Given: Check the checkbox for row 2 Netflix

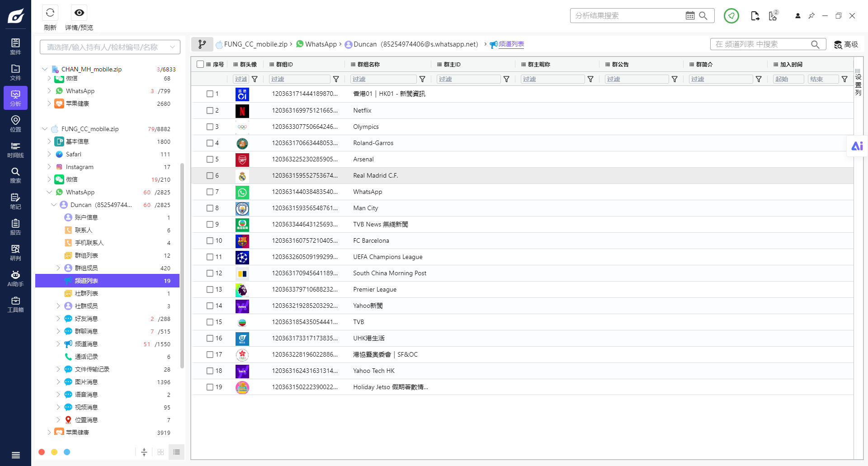Looking at the screenshot, I should coord(210,111).
